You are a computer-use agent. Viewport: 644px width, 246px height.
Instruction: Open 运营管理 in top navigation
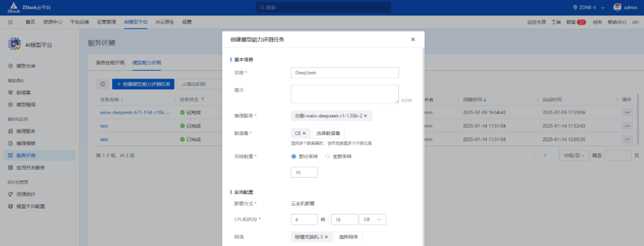pyautogui.click(x=106, y=22)
